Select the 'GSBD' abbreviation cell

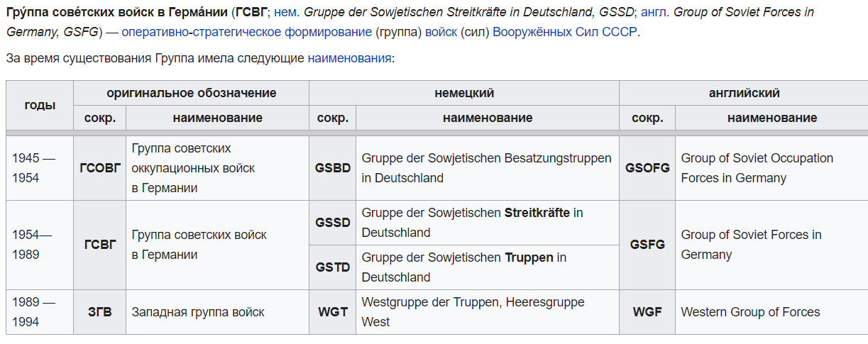333,168
